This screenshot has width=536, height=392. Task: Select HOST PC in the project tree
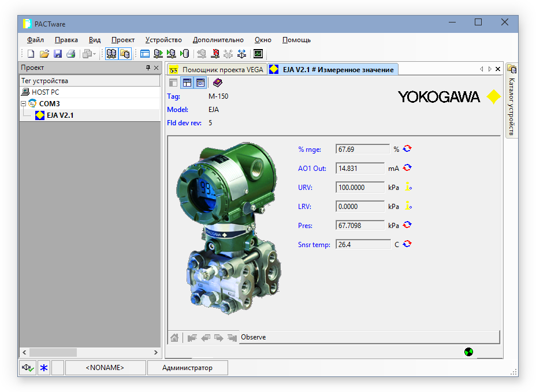point(45,92)
